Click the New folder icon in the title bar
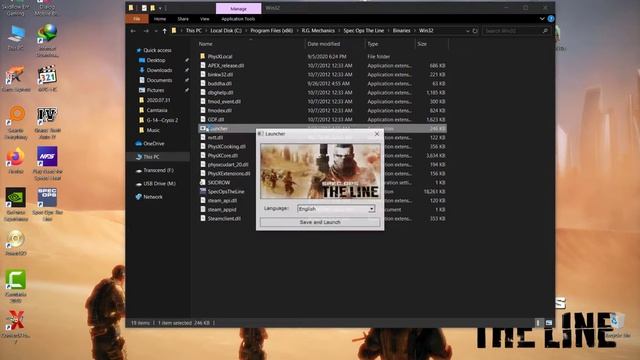 (152, 8)
